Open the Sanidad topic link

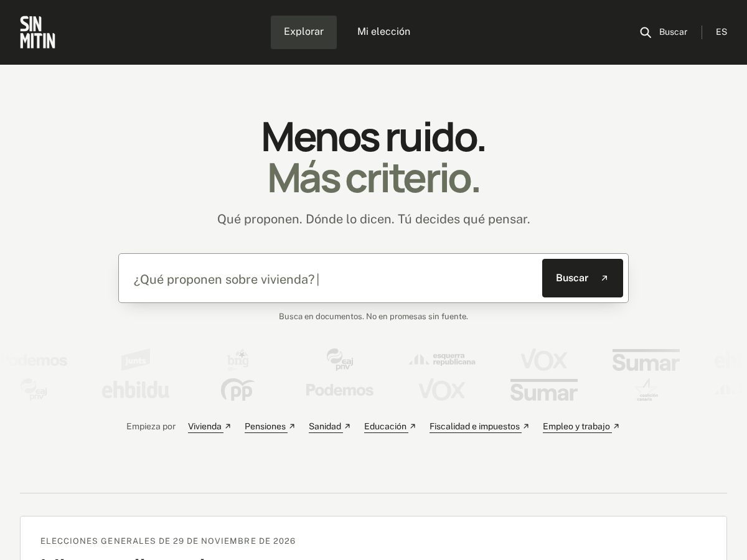coord(329,426)
